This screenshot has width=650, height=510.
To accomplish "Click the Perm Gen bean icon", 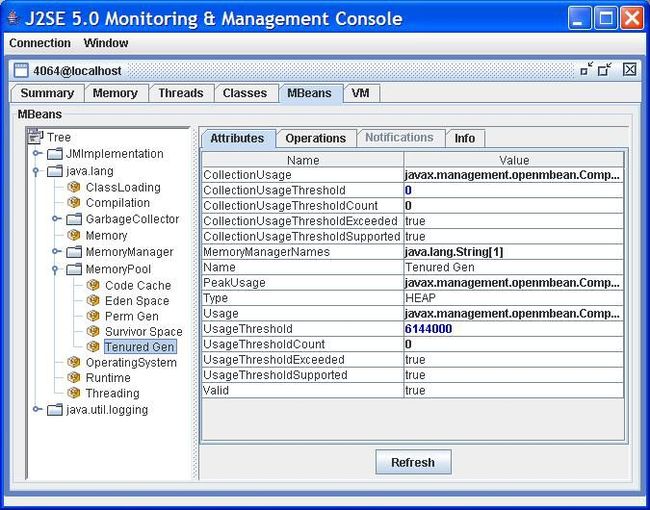I will 93,316.
